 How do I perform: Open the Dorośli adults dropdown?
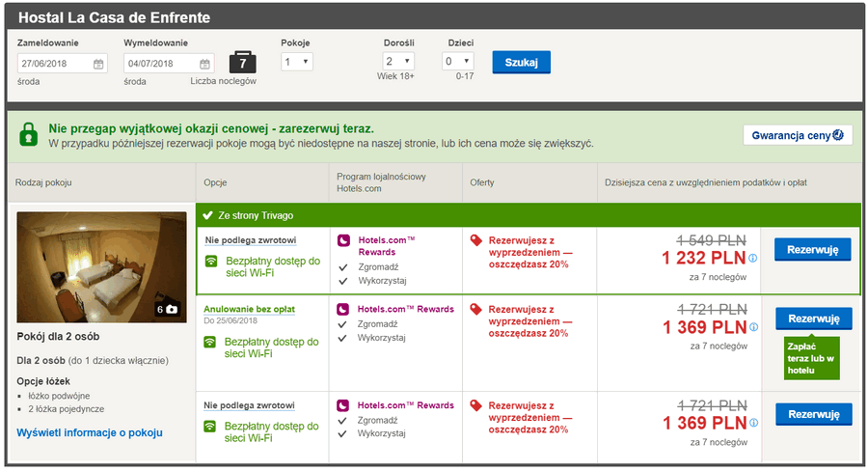pos(398,61)
